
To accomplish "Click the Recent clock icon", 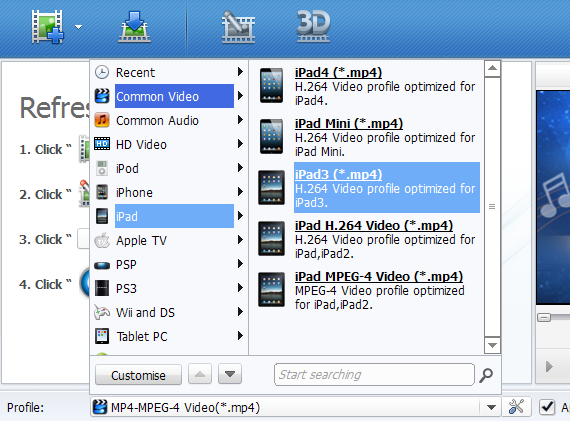I will [x=102, y=72].
